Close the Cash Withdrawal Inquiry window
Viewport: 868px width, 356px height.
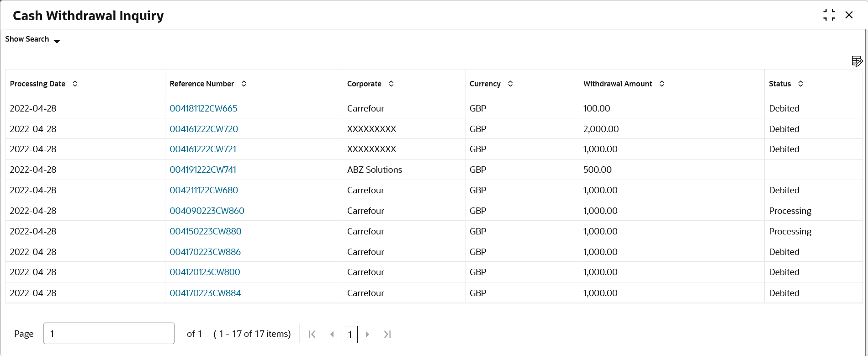[x=849, y=15]
